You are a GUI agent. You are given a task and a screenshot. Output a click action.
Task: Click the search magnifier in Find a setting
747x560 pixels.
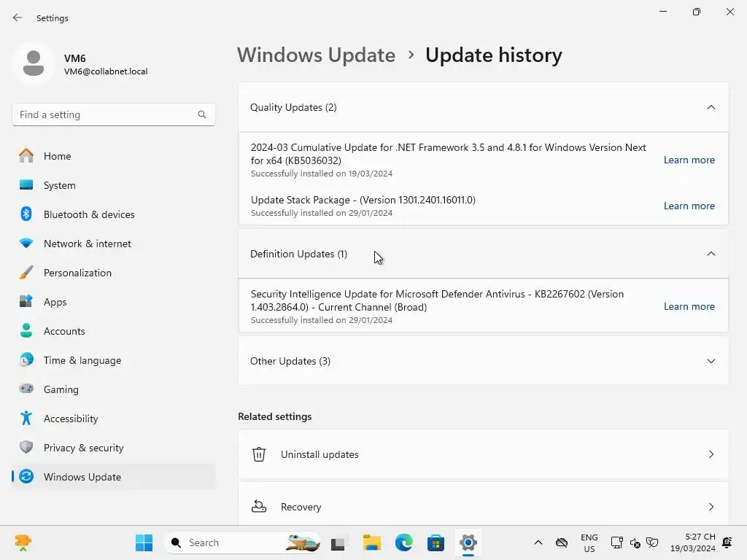[x=202, y=114]
